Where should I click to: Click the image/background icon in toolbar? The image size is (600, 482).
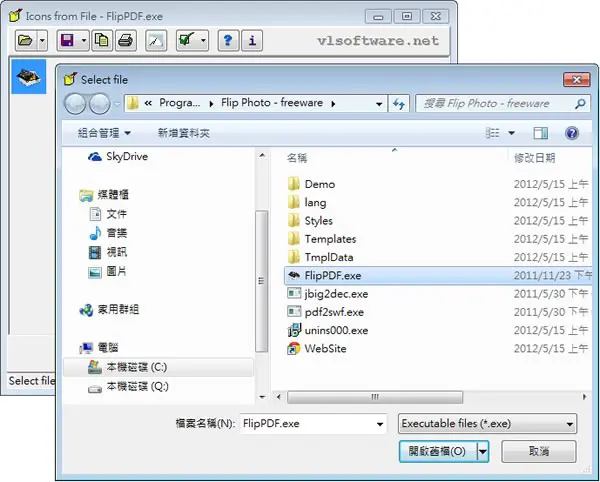[x=156, y=40]
